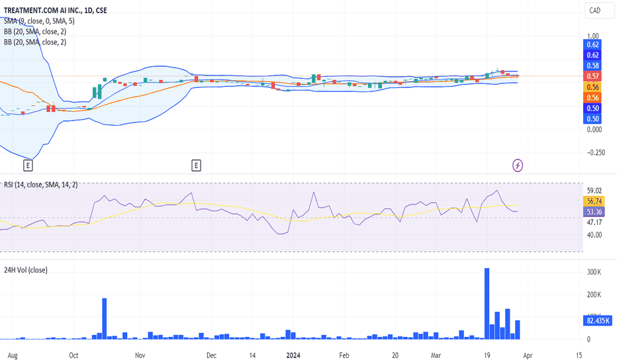Open the E earnings marker below the August candles

pyautogui.click(x=28, y=165)
